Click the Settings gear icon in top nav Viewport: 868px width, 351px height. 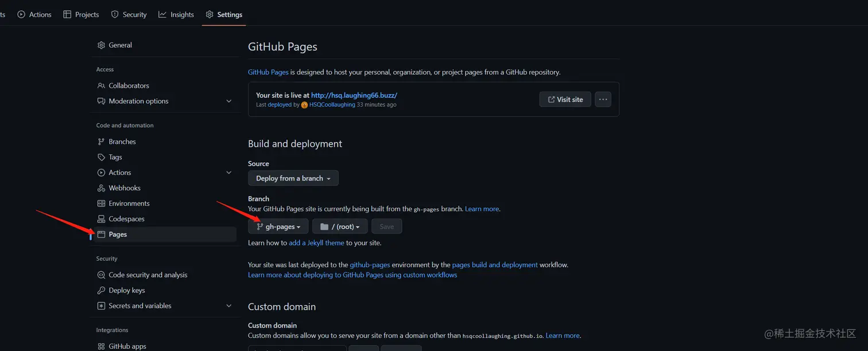click(x=210, y=14)
